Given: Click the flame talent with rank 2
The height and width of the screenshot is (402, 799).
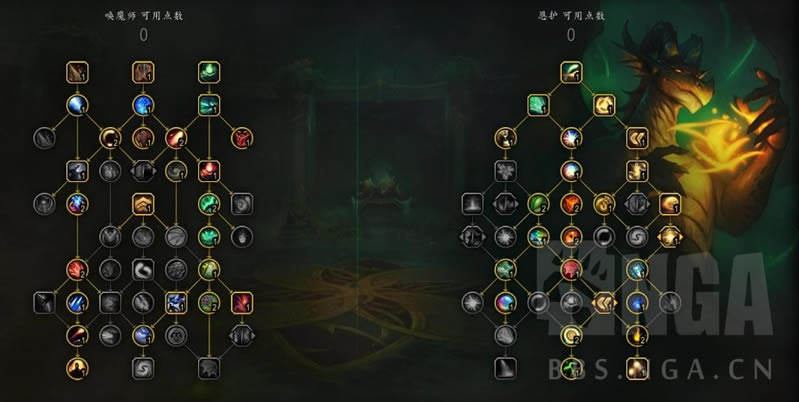Looking at the screenshot, I should [637, 335].
